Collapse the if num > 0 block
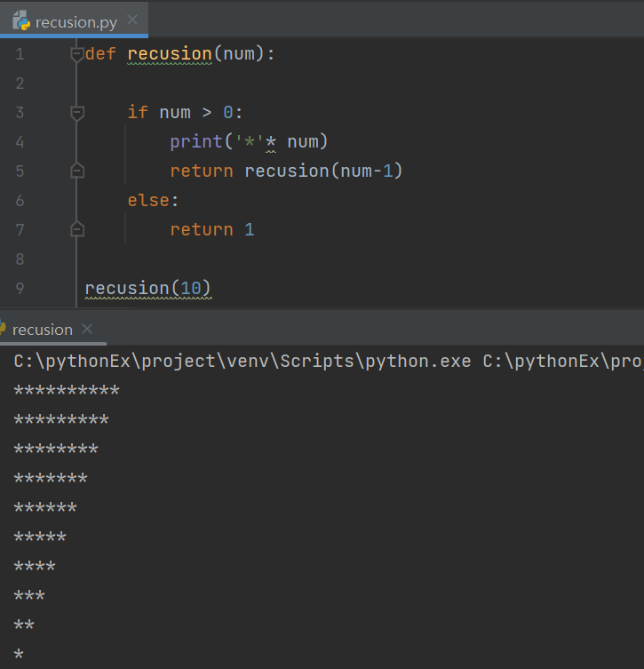Image resolution: width=644 pixels, height=669 pixels. point(76,113)
